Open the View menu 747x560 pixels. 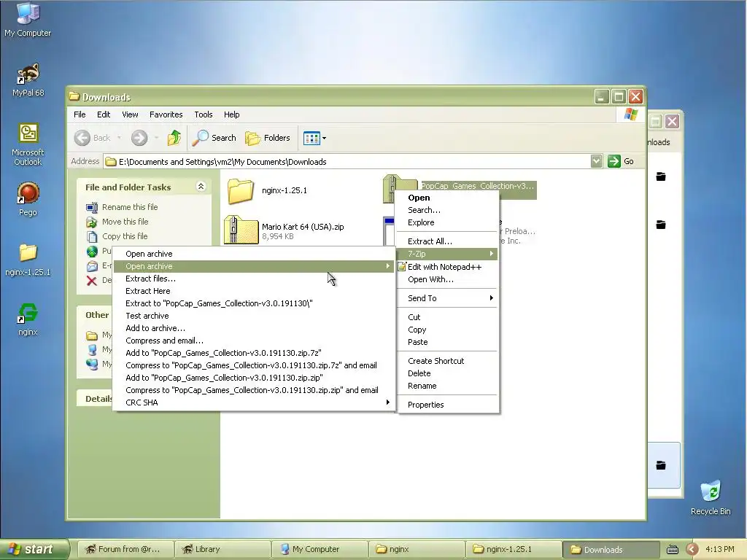130,114
